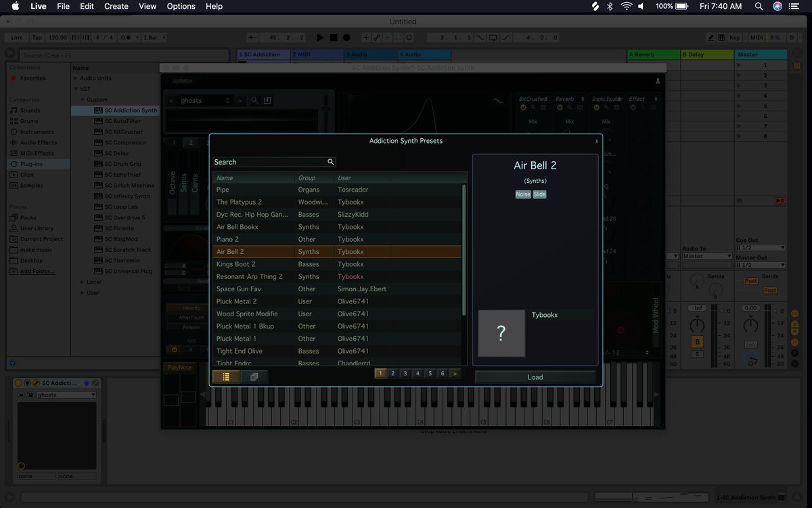Viewport: 812px width, 508px height.
Task: Start playback with the Play button
Action: [x=319, y=37]
